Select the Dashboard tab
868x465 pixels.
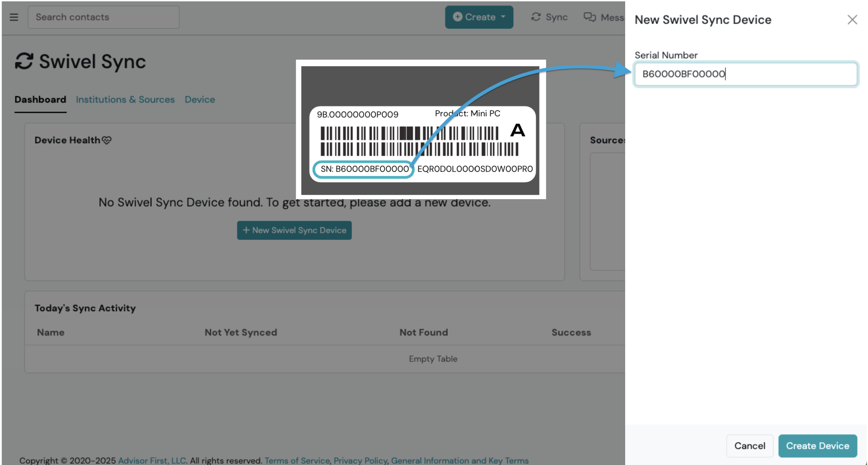[x=40, y=100]
